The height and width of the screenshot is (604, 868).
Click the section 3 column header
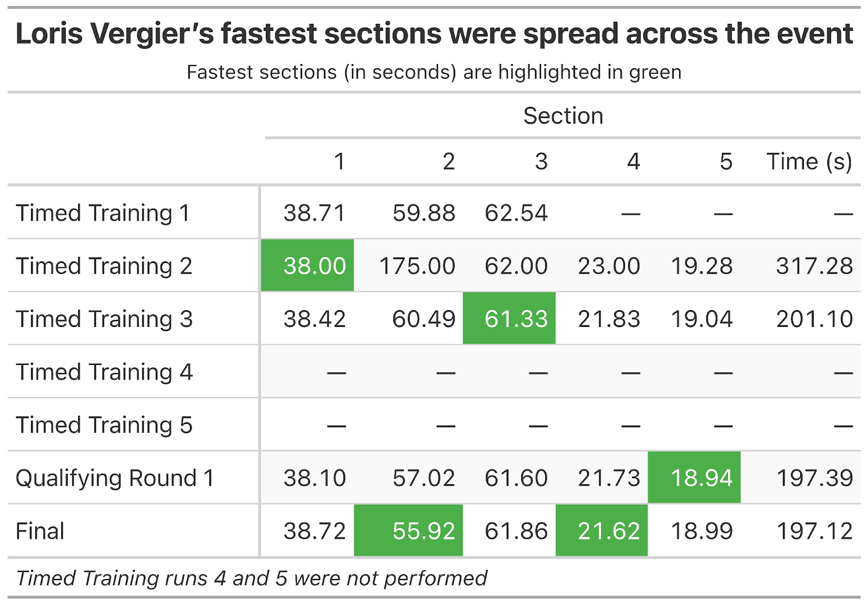541,162
